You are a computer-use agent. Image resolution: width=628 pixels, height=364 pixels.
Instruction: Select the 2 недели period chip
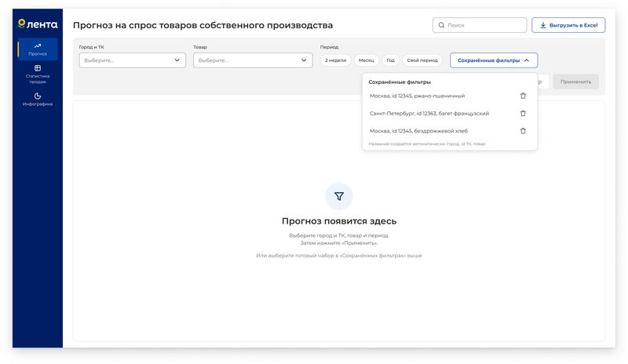pyautogui.click(x=336, y=60)
